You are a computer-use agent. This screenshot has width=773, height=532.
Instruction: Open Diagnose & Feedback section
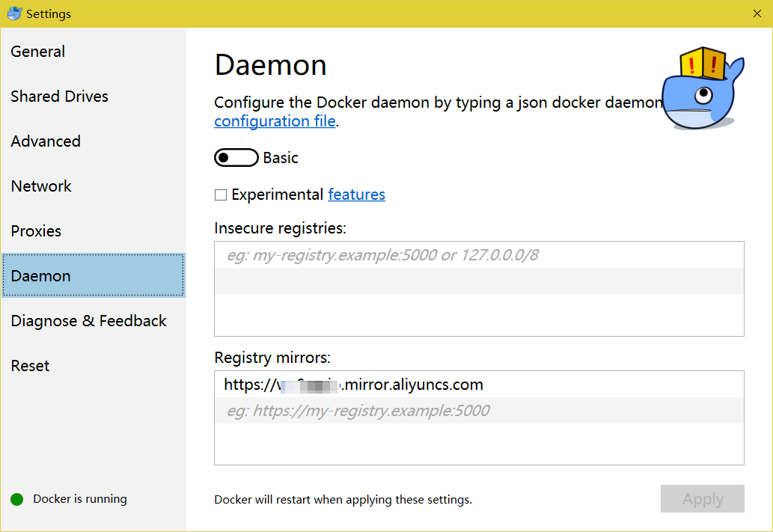coord(94,320)
